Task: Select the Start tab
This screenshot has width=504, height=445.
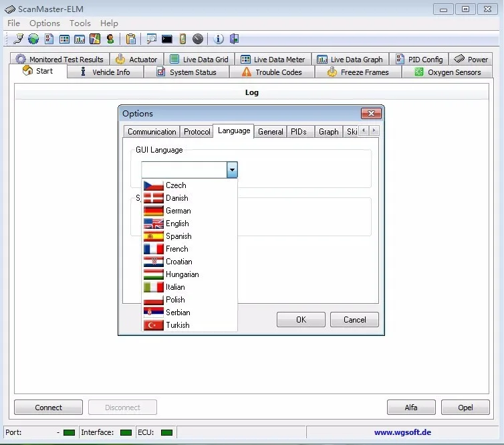Action: coord(38,71)
